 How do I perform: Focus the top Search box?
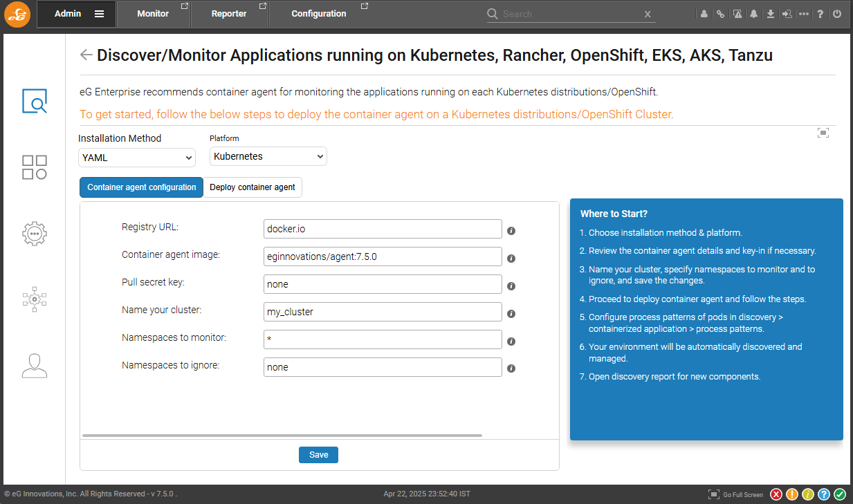tap(571, 14)
